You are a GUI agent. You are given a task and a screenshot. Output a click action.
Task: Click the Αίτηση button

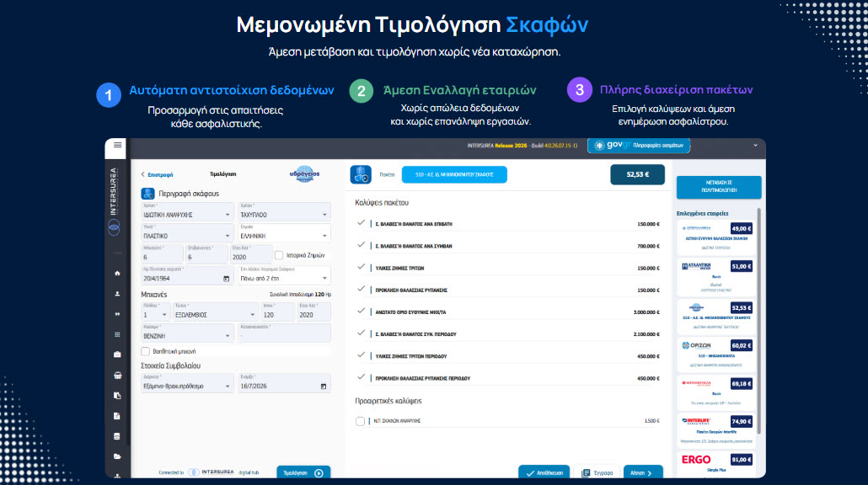click(x=643, y=473)
